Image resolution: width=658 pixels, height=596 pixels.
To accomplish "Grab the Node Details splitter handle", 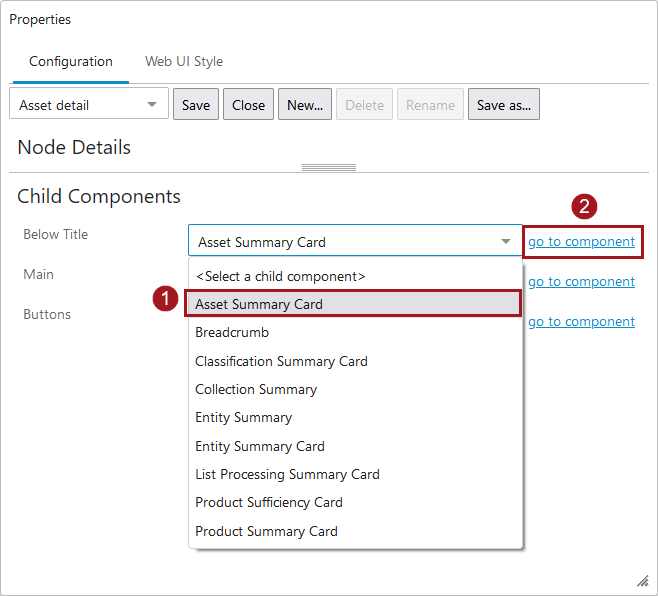I will point(328,167).
